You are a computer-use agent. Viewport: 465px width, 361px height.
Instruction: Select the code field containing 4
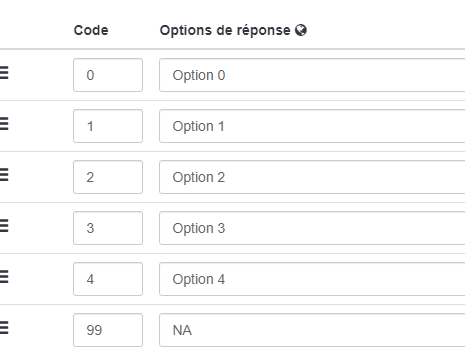pos(108,279)
